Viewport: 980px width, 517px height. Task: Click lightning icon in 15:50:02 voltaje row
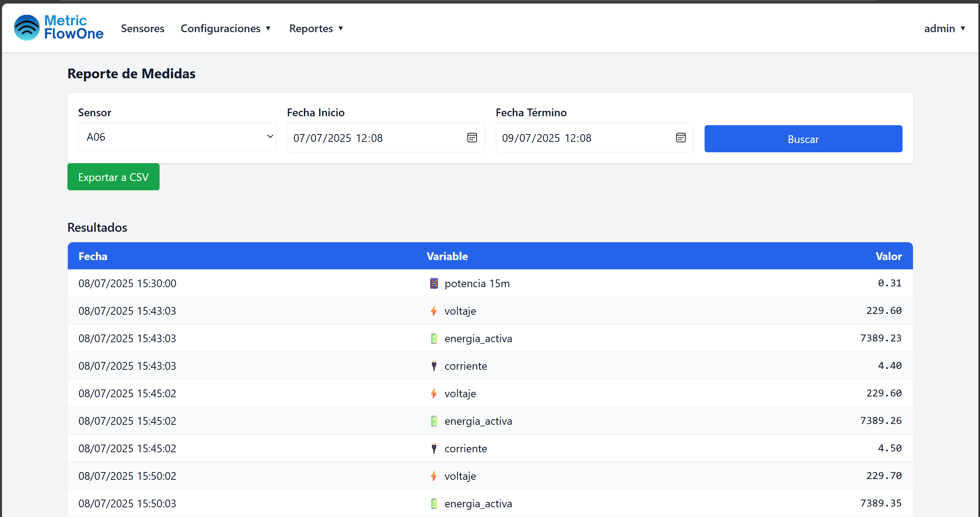[x=434, y=476]
